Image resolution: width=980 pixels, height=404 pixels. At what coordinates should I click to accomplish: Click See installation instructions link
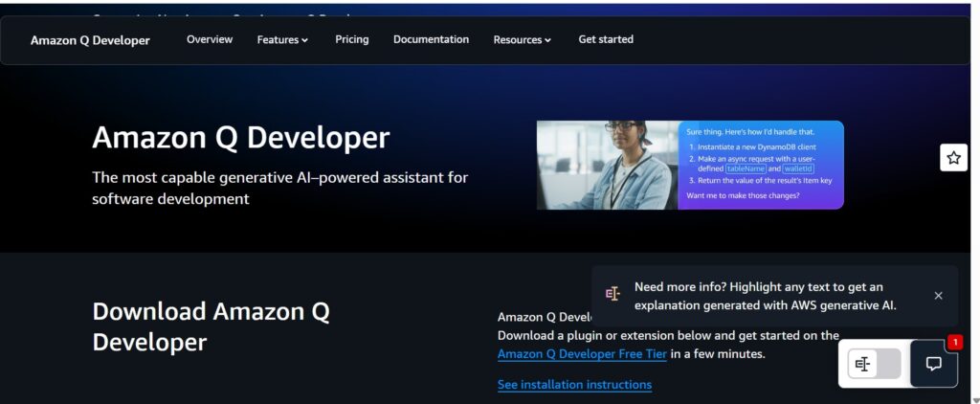[574, 385]
